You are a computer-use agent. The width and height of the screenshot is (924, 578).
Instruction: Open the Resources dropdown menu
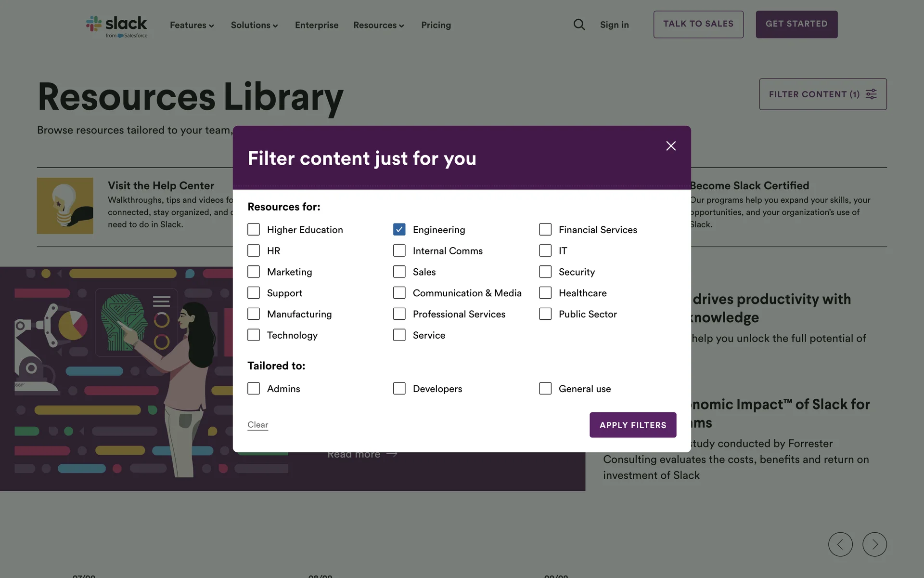pos(379,25)
